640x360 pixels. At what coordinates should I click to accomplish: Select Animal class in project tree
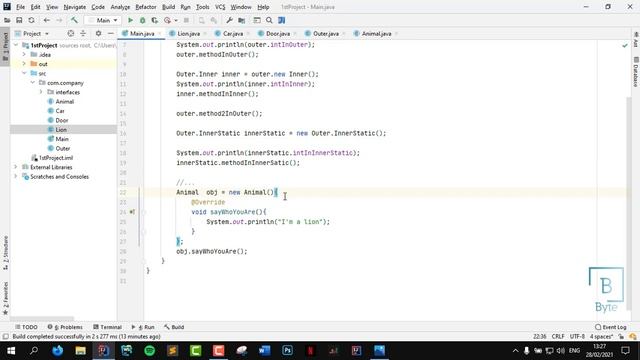[64, 102]
